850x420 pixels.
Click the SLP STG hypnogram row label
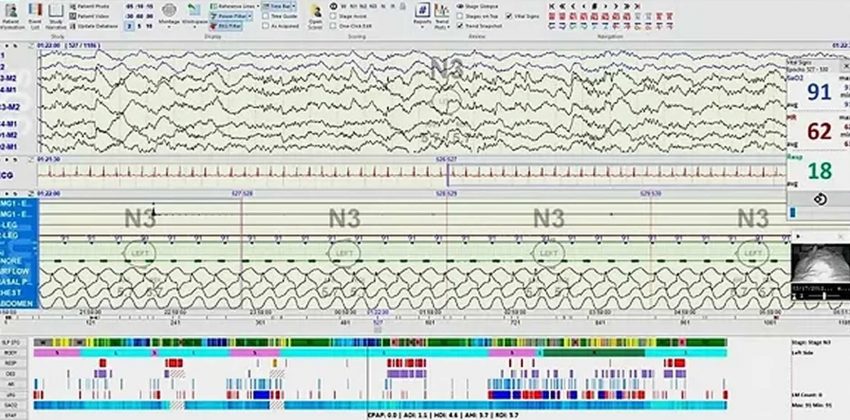click(11, 342)
